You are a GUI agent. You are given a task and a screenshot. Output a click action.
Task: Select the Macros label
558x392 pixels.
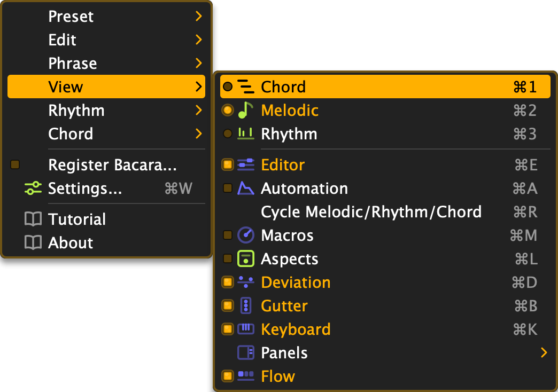(x=287, y=235)
